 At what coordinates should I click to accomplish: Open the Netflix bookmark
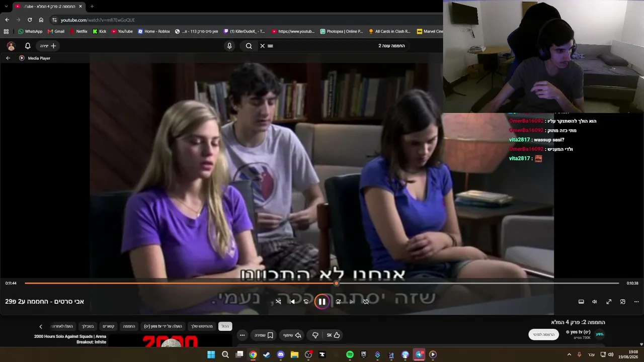click(x=78, y=31)
